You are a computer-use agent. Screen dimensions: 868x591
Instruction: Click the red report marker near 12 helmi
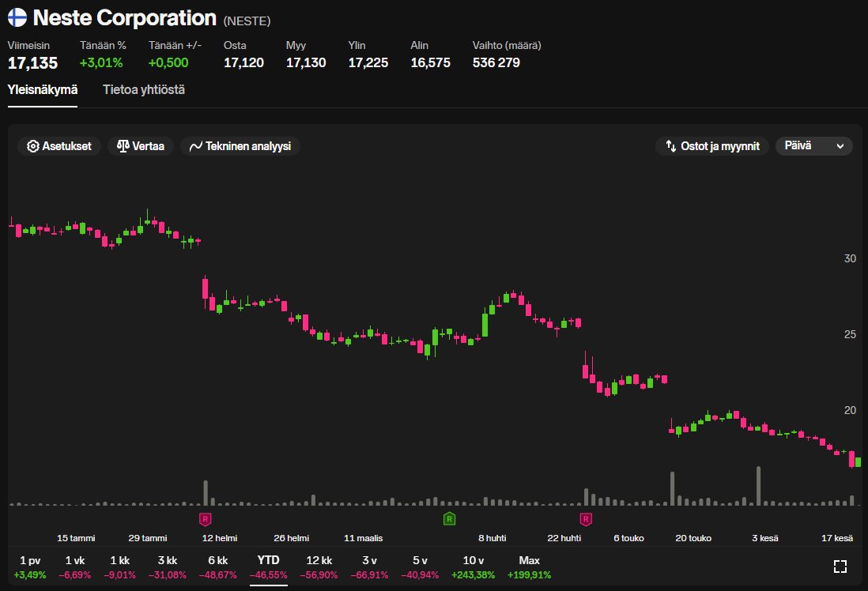click(x=206, y=520)
